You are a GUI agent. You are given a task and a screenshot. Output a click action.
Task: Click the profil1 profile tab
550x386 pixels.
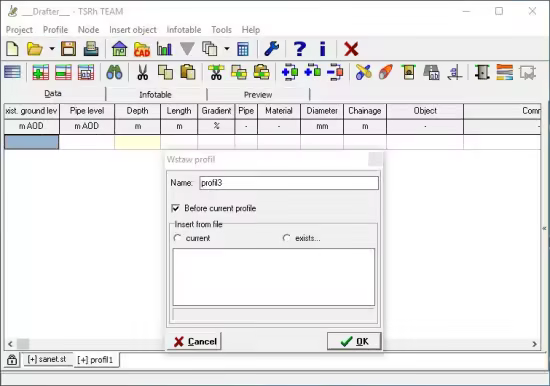click(95, 360)
